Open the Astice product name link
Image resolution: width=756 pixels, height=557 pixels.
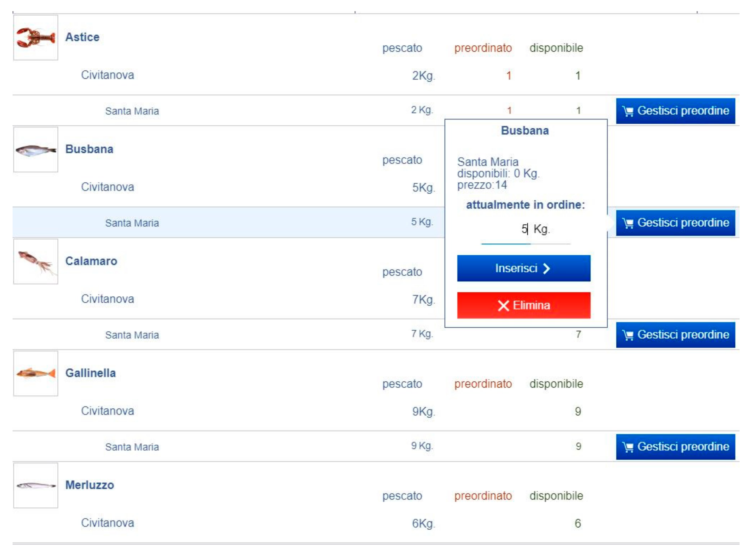[x=82, y=37]
